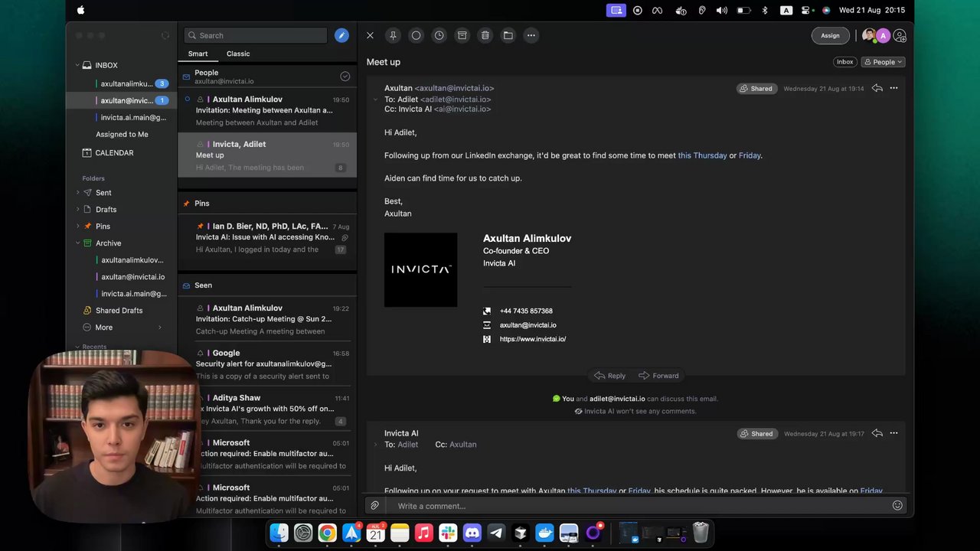Open the Music app from the Dock
The height and width of the screenshot is (551, 980).
(x=423, y=533)
